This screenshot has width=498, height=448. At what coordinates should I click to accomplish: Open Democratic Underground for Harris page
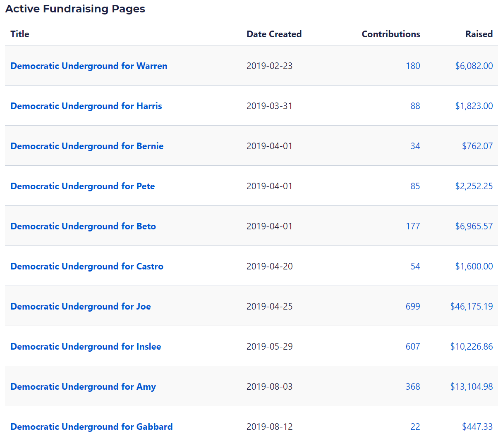tap(86, 106)
